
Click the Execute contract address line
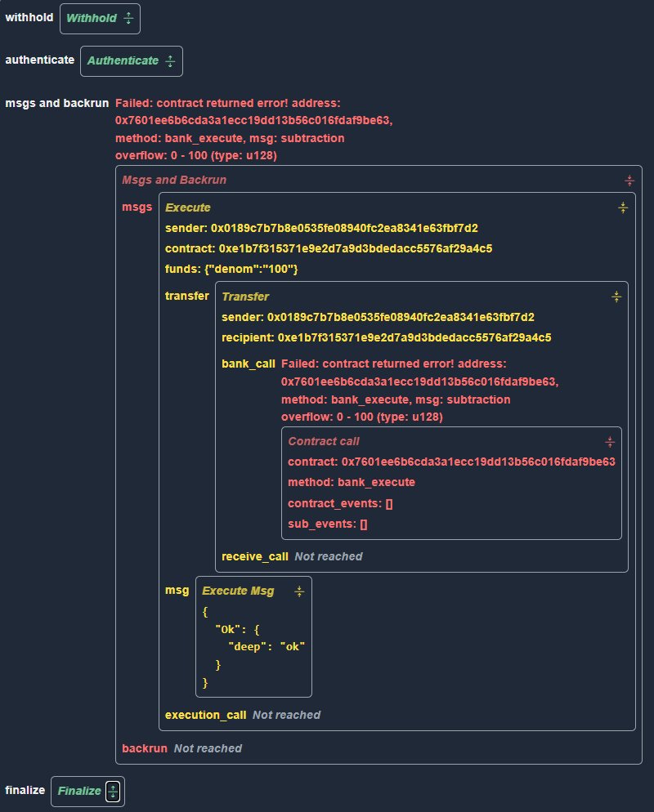coord(329,248)
